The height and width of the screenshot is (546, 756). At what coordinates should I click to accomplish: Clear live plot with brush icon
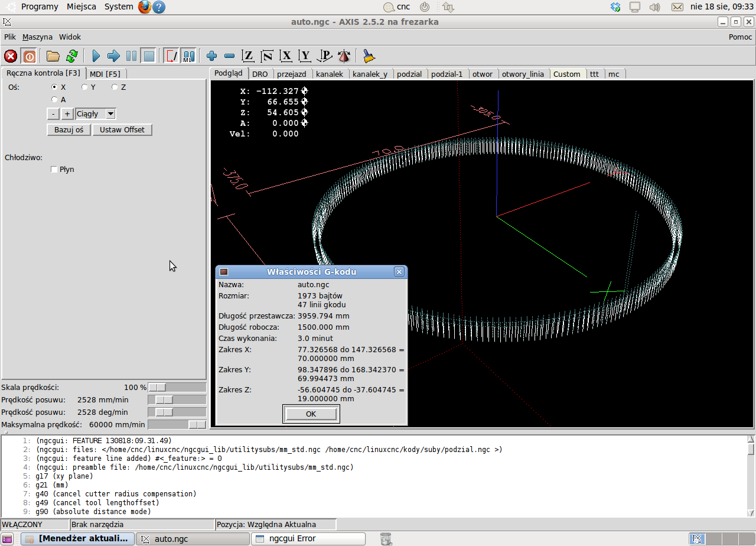point(369,56)
